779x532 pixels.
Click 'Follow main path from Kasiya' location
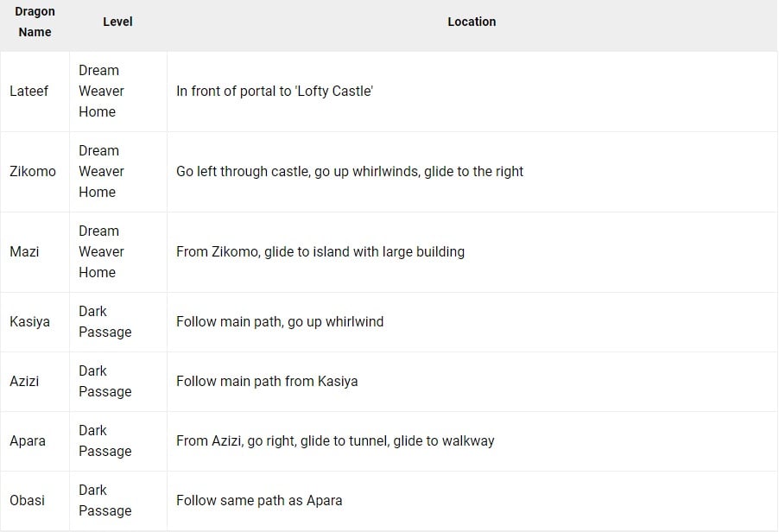click(x=267, y=381)
